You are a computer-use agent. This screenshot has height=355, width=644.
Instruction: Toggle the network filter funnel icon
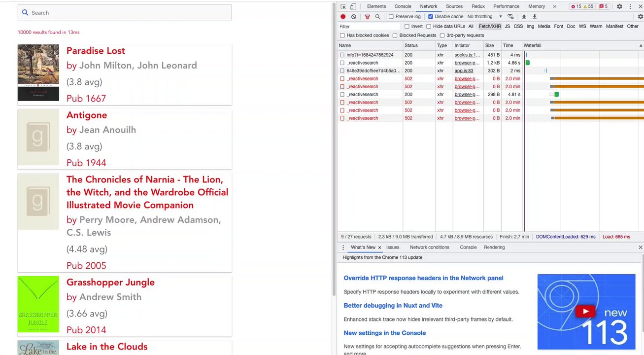click(x=367, y=17)
